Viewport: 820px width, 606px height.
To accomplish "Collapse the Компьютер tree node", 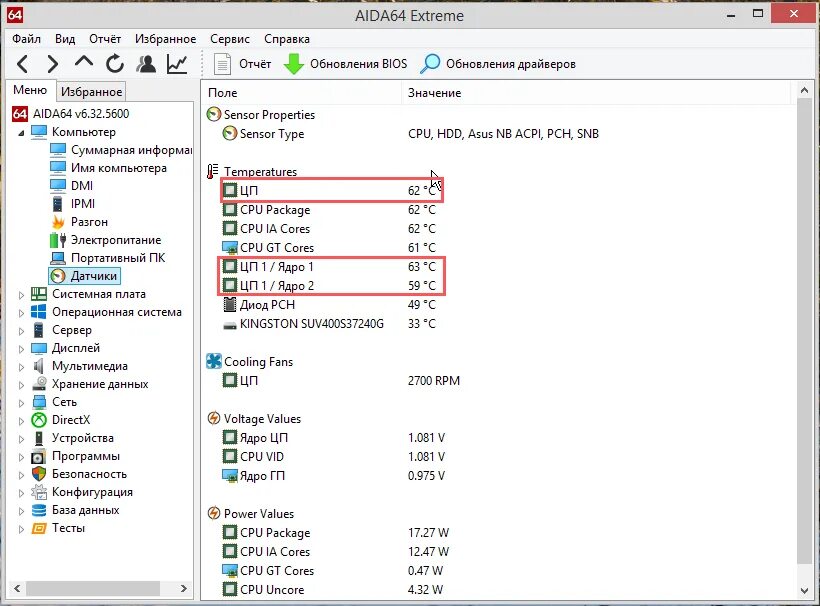I will [x=21, y=133].
